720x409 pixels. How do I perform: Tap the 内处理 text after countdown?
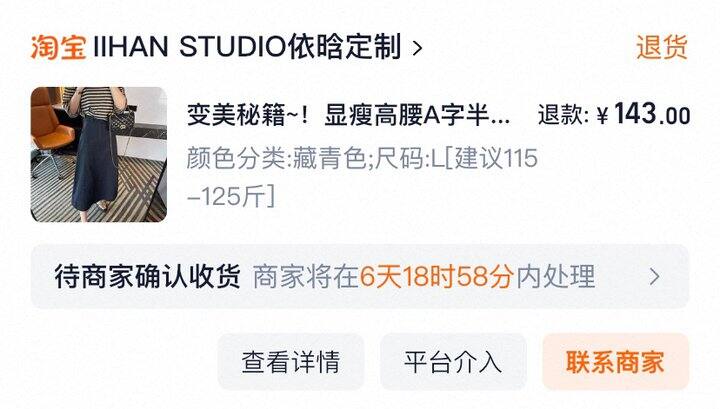coord(556,276)
